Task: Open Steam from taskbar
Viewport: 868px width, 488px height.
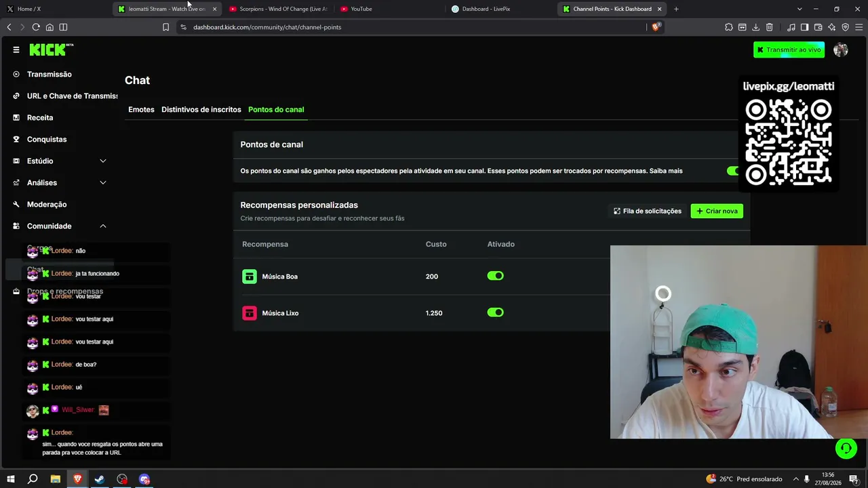Action: coord(100,479)
